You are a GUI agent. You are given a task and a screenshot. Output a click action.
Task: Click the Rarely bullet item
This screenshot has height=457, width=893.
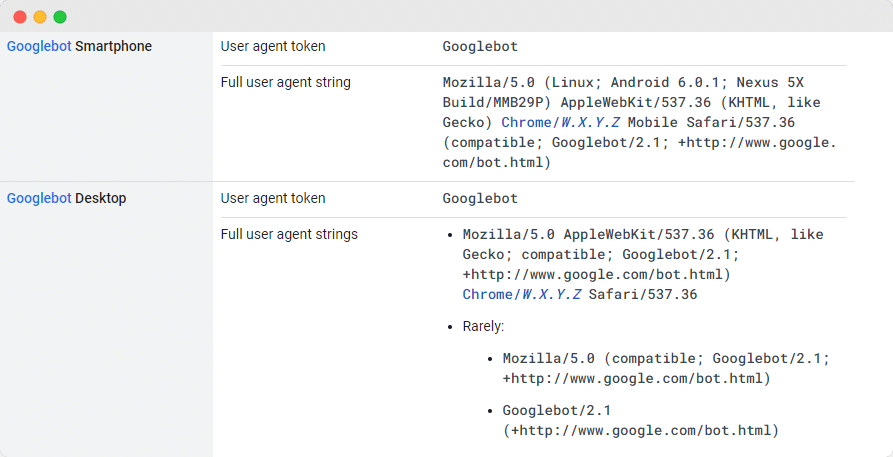click(x=484, y=327)
